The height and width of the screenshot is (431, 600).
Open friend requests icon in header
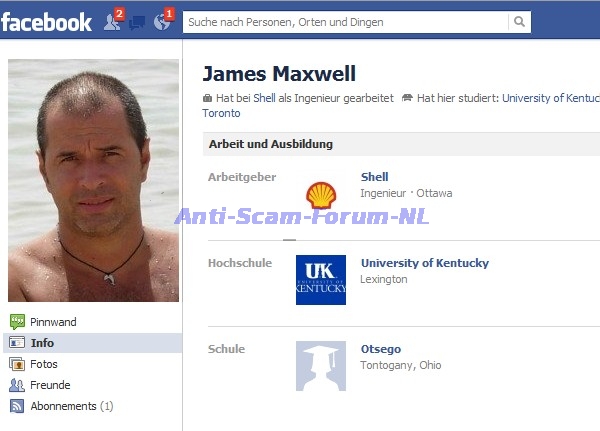click(x=112, y=22)
